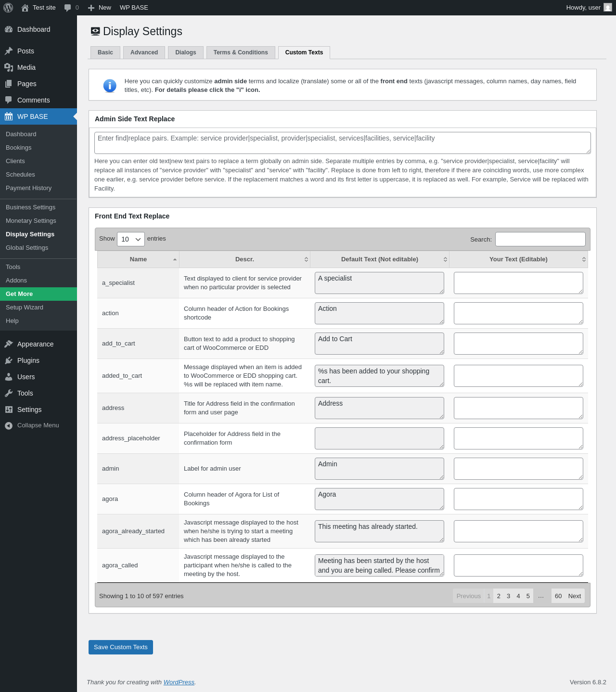This screenshot has height=692, width=616.
Task: Switch to the Terms & Conditions tab
Action: [241, 52]
